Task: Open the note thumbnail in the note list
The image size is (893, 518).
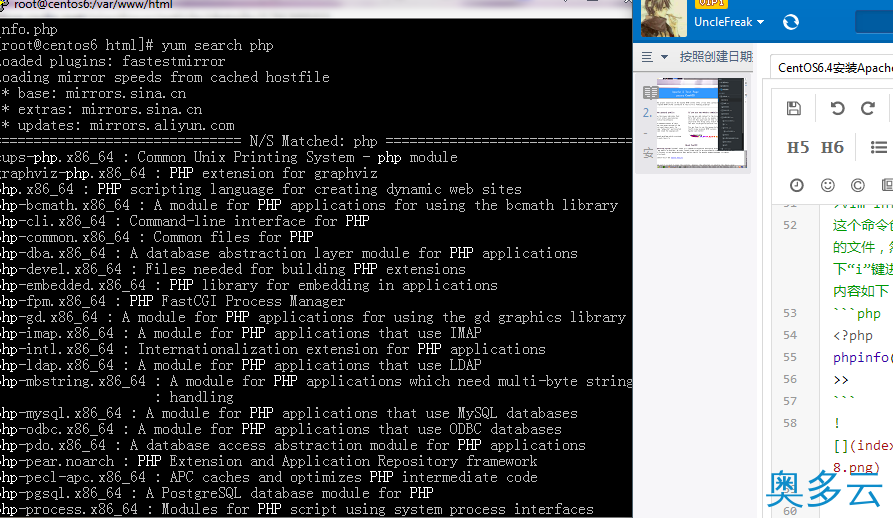Action: 701,122
